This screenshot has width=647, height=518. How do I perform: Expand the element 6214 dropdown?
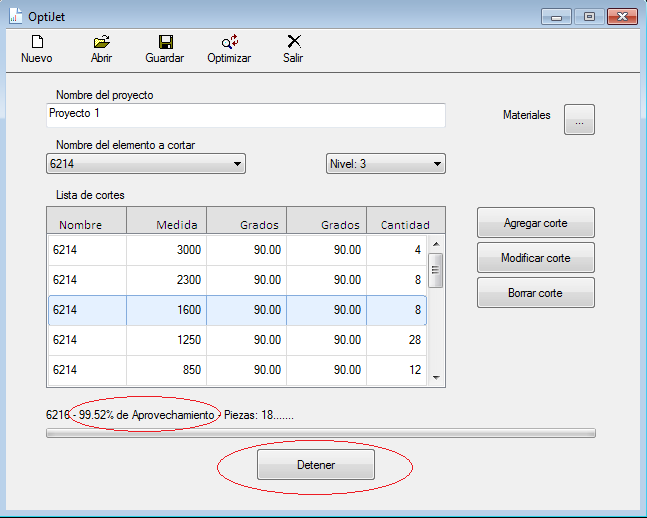pyautogui.click(x=146, y=163)
